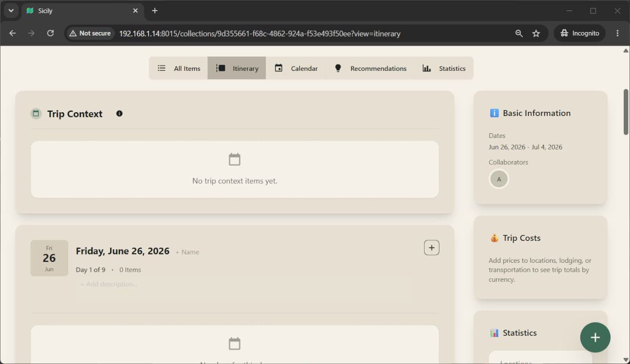630x364 pixels.
Task: Add item to Friday, June 26 with plus button
Action: point(432,248)
